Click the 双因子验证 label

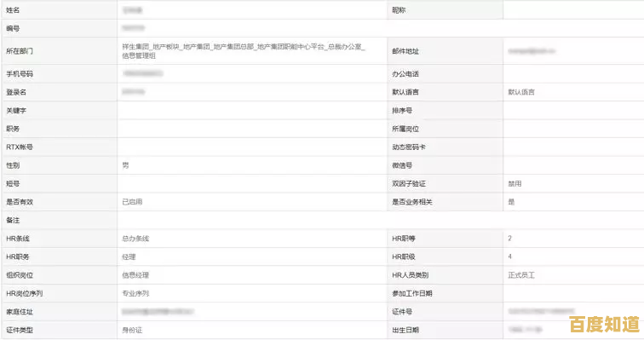(x=408, y=183)
